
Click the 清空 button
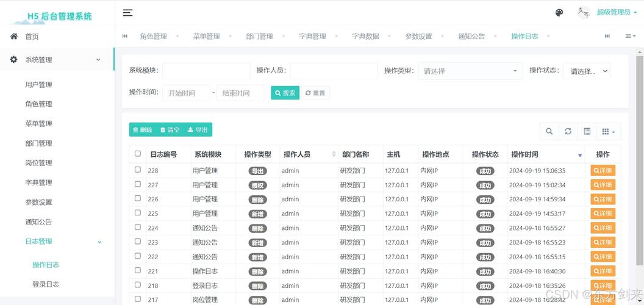170,130
